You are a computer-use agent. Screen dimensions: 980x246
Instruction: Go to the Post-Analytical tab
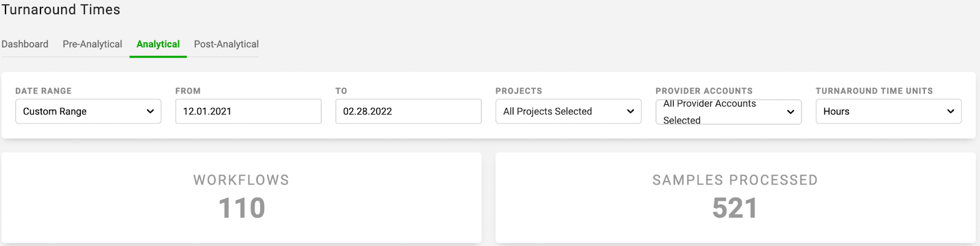(x=226, y=44)
